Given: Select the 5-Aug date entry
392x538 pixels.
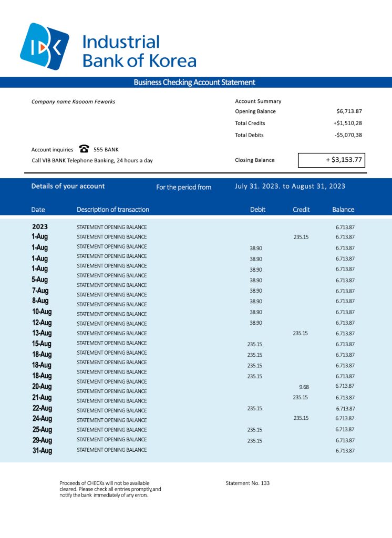Looking at the screenshot, I should [x=39, y=280].
